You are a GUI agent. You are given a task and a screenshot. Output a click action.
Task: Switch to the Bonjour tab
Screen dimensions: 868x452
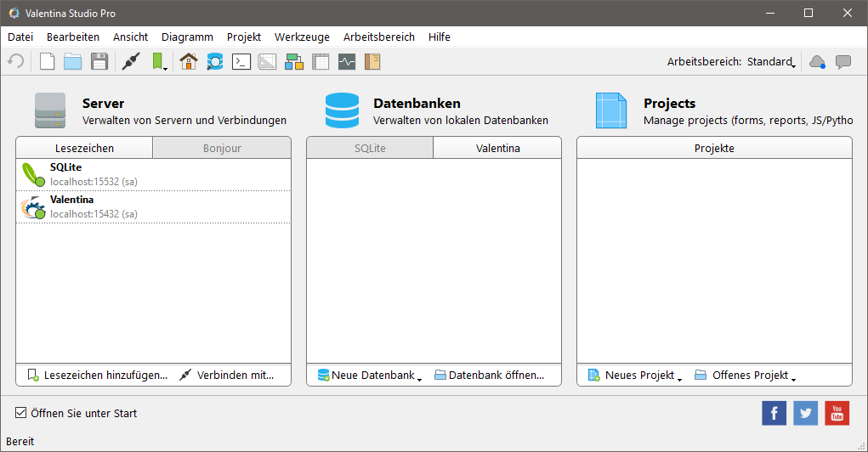[x=222, y=149]
